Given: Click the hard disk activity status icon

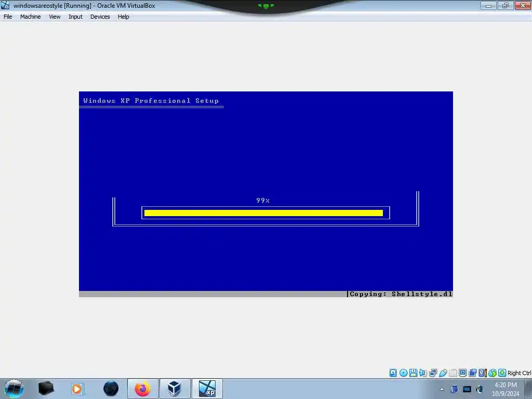Looking at the screenshot, I should pyautogui.click(x=393, y=373).
